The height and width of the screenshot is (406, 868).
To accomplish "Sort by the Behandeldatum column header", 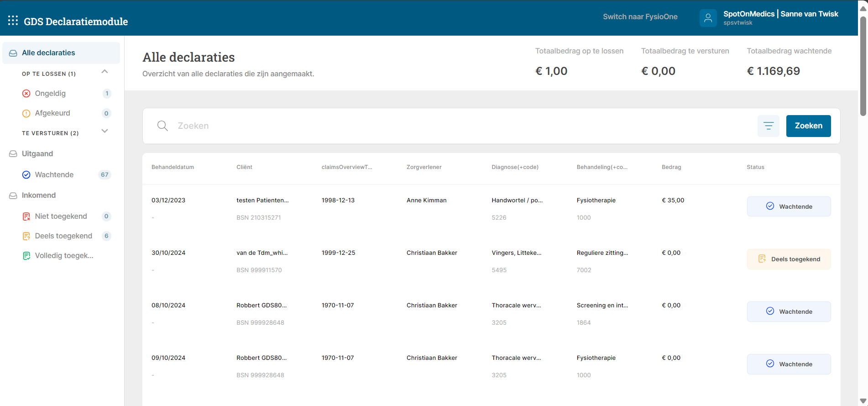I will pos(173,167).
